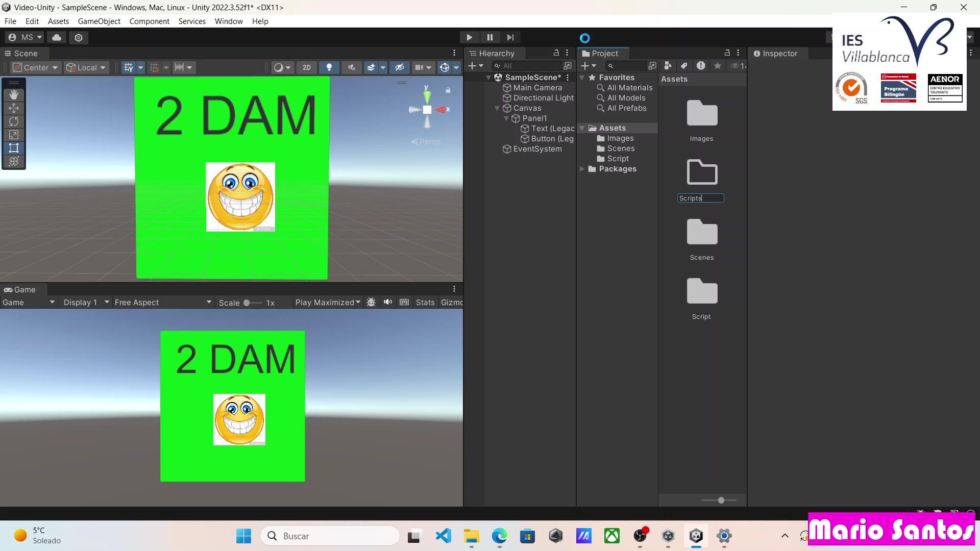The width and height of the screenshot is (980, 551).
Task: Select the Hand view tool
Action: [x=14, y=95]
